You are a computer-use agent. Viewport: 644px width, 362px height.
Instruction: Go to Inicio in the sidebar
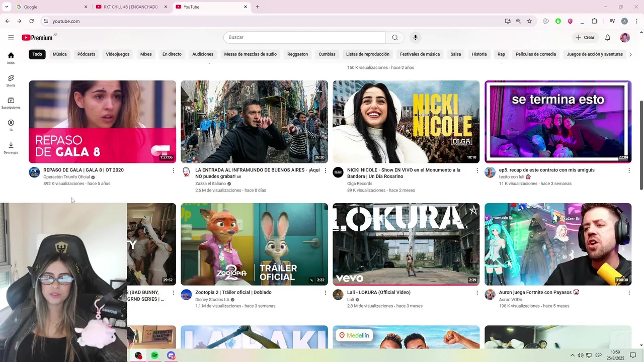(x=11, y=58)
